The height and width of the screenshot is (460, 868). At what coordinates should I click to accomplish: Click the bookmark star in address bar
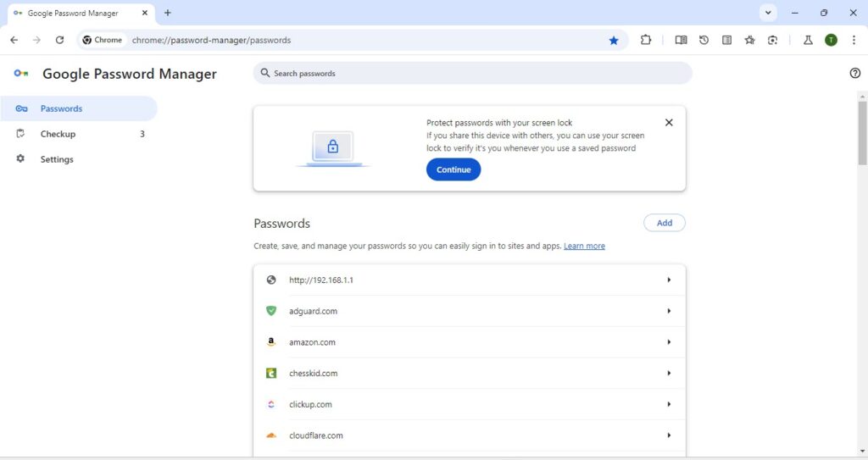(614, 40)
